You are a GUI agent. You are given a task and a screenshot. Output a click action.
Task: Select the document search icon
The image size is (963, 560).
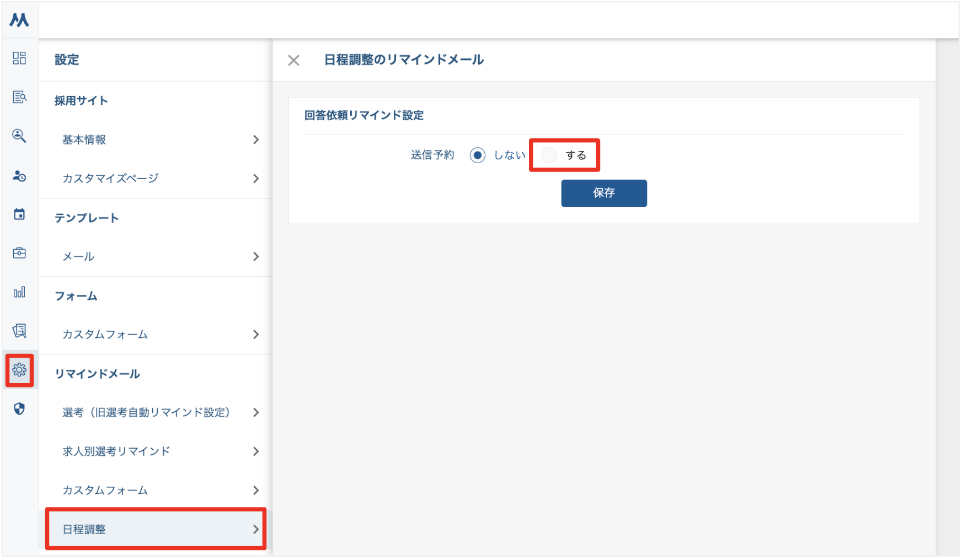tap(19, 97)
